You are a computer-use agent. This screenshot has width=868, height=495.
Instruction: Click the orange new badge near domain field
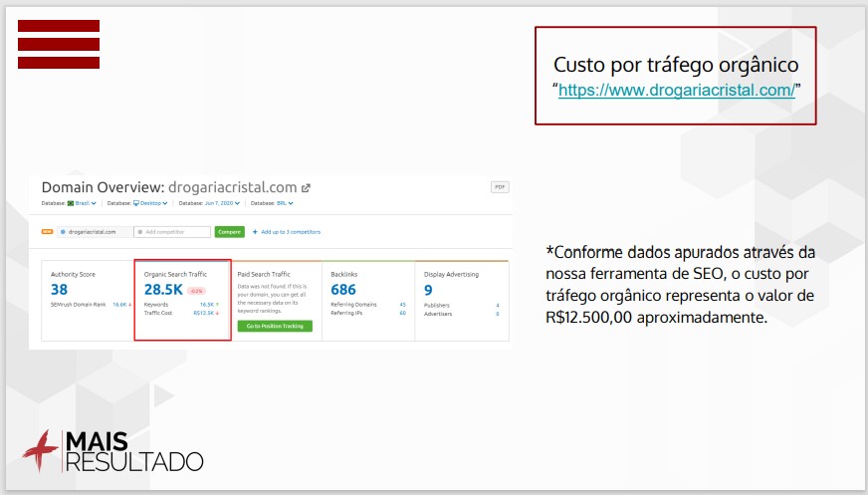point(48,232)
